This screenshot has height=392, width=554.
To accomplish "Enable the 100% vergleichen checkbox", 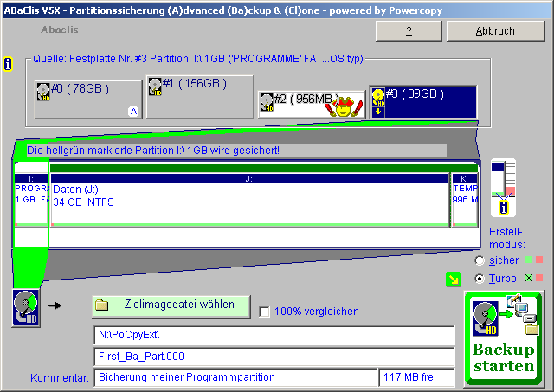I will click(265, 312).
